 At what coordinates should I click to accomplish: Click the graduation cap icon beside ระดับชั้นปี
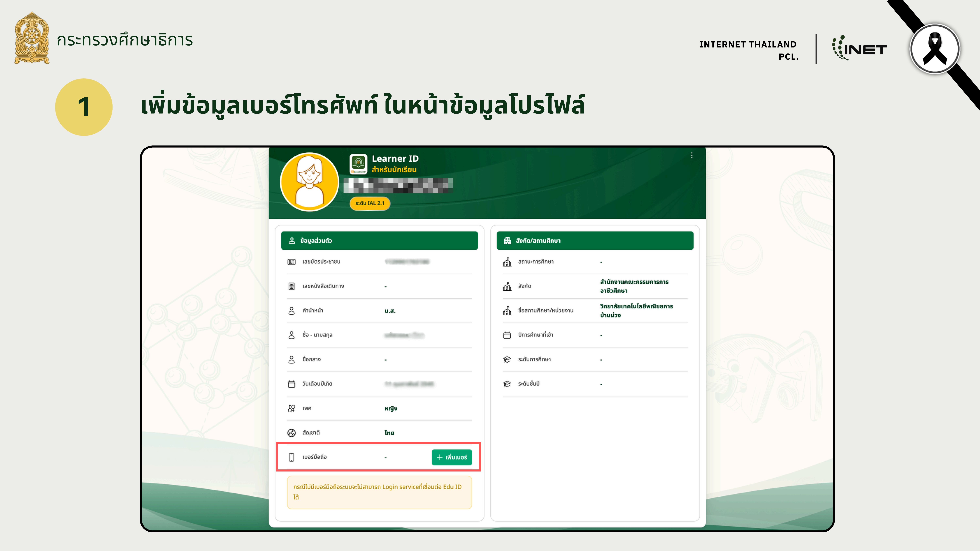pos(507,384)
